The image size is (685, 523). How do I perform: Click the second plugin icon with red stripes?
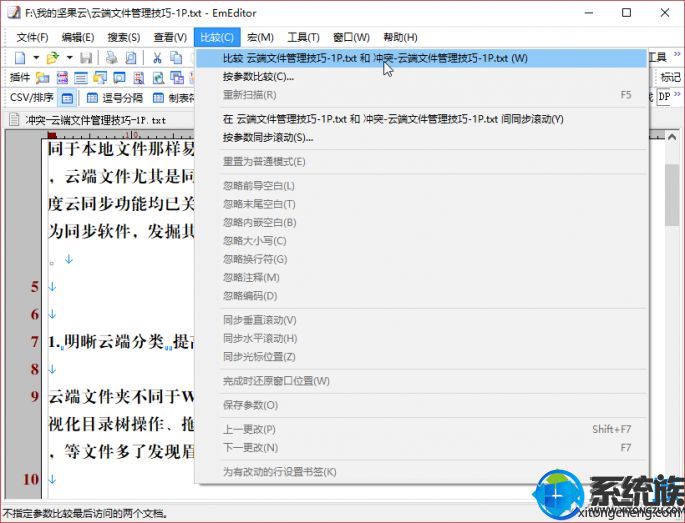(x=62, y=78)
